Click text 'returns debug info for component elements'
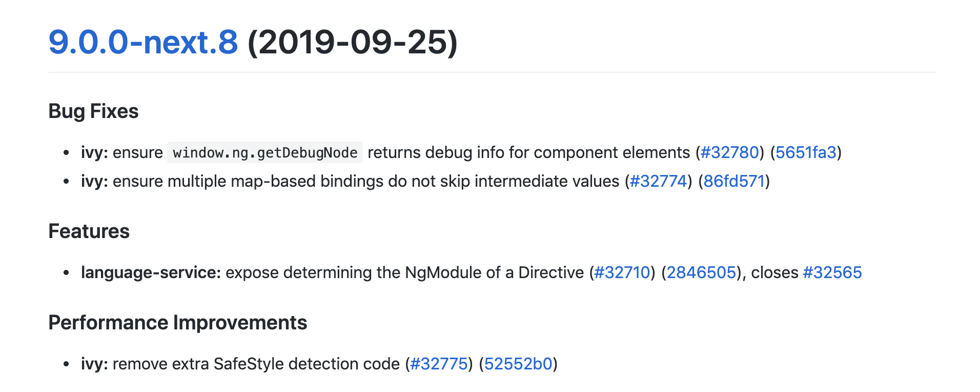 coord(528,152)
